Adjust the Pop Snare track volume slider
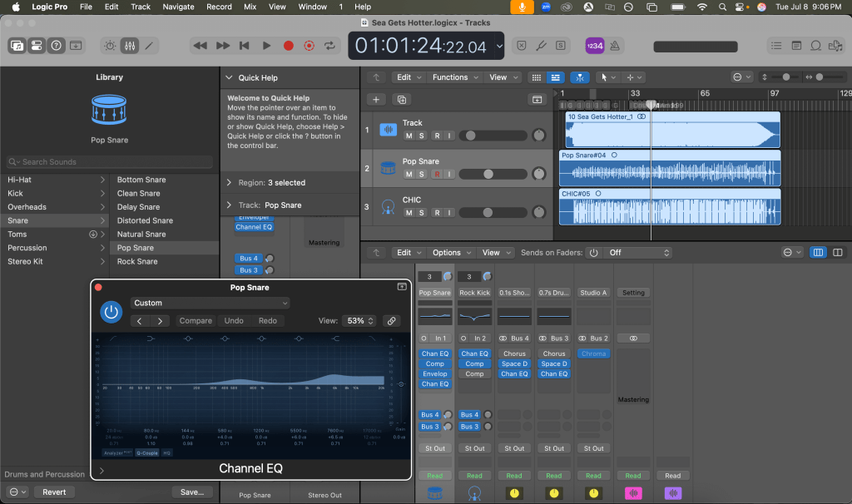This screenshot has width=852, height=504. 493,175
